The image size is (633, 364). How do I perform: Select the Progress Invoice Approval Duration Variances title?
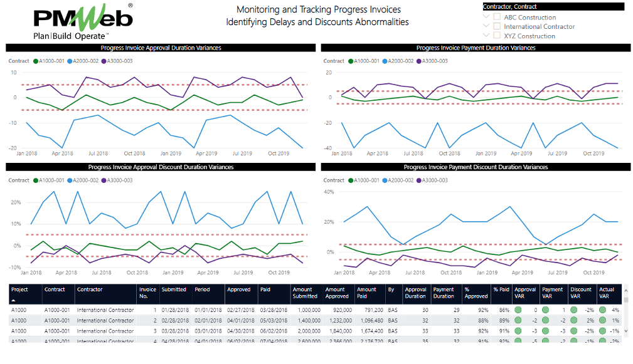coord(161,48)
